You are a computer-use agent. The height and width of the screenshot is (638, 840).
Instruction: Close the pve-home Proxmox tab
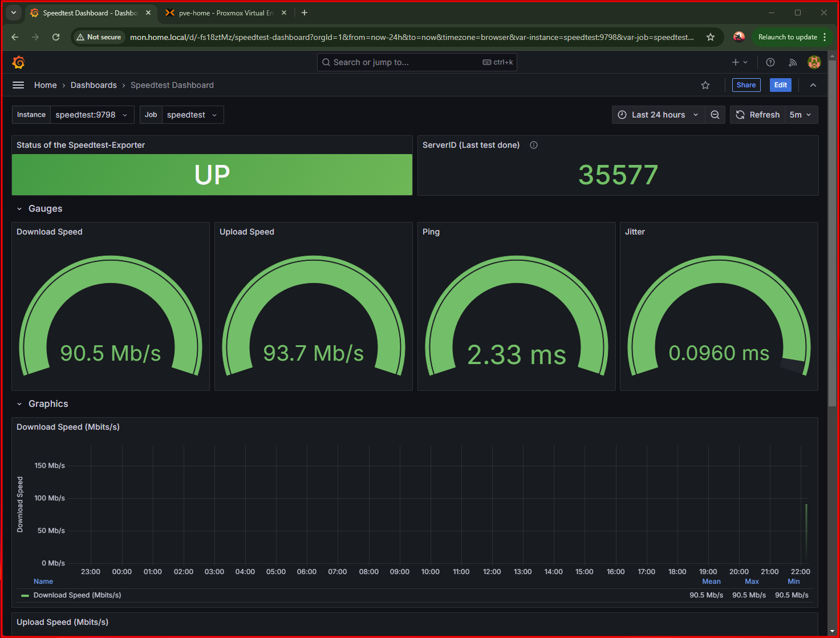pyautogui.click(x=284, y=13)
